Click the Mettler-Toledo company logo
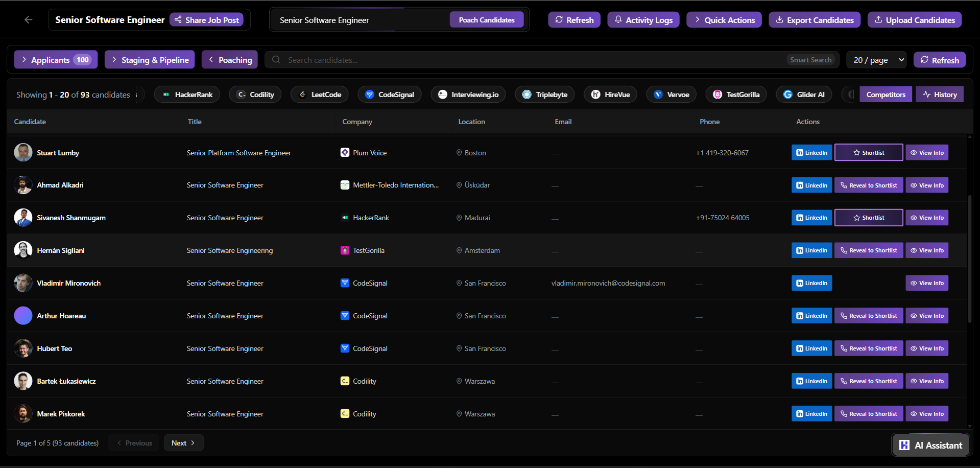This screenshot has width=980, height=468. 345,185
